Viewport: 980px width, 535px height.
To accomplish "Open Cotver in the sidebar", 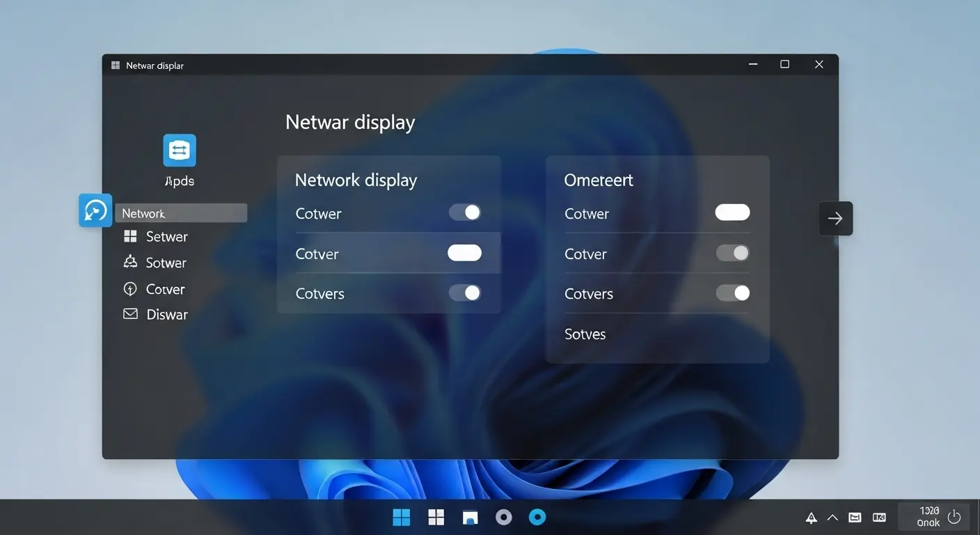I will point(165,289).
